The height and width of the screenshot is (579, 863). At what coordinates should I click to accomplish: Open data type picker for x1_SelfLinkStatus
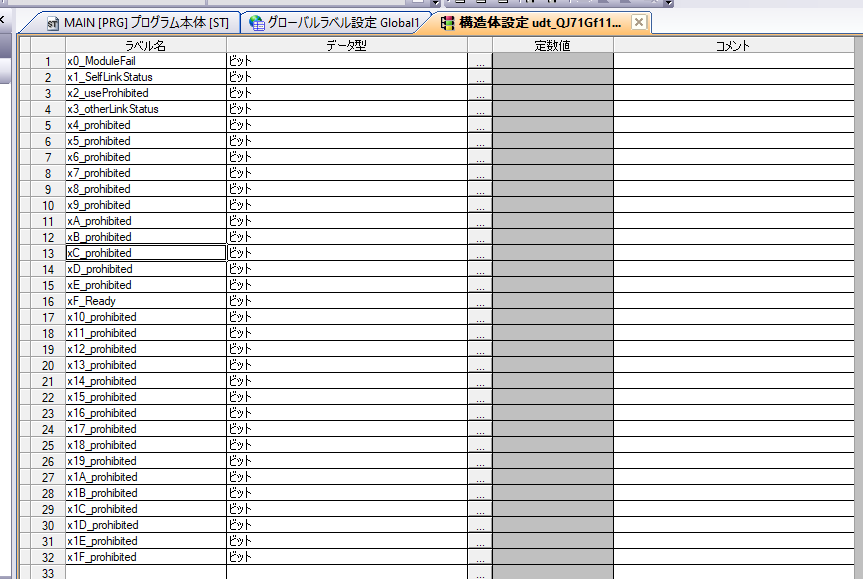[480, 77]
